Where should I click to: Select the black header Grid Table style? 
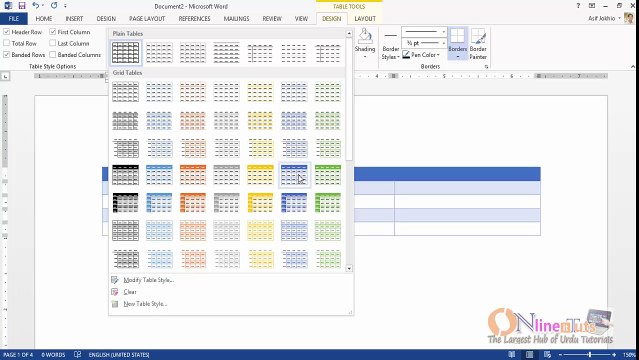(x=126, y=175)
